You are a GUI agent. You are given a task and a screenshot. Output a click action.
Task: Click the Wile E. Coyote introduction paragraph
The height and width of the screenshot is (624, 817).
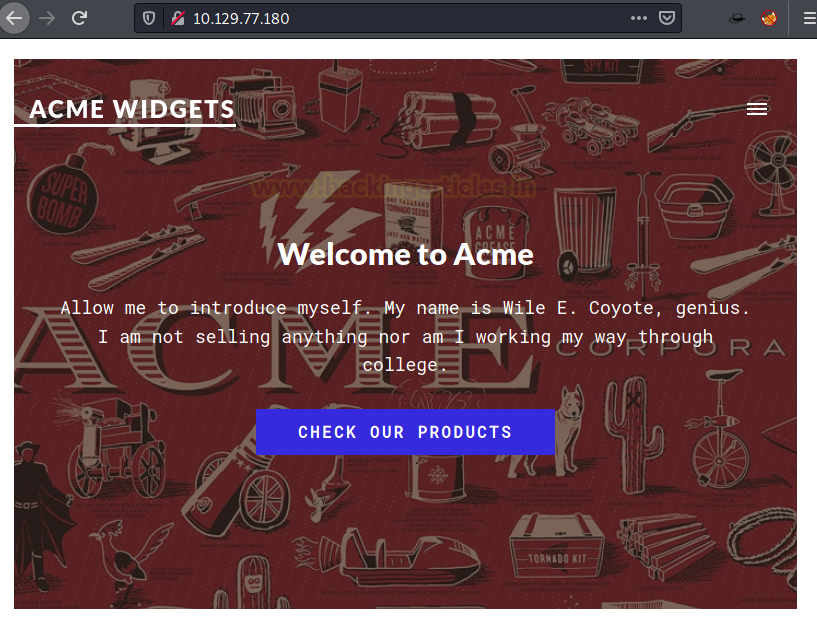(x=405, y=336)
